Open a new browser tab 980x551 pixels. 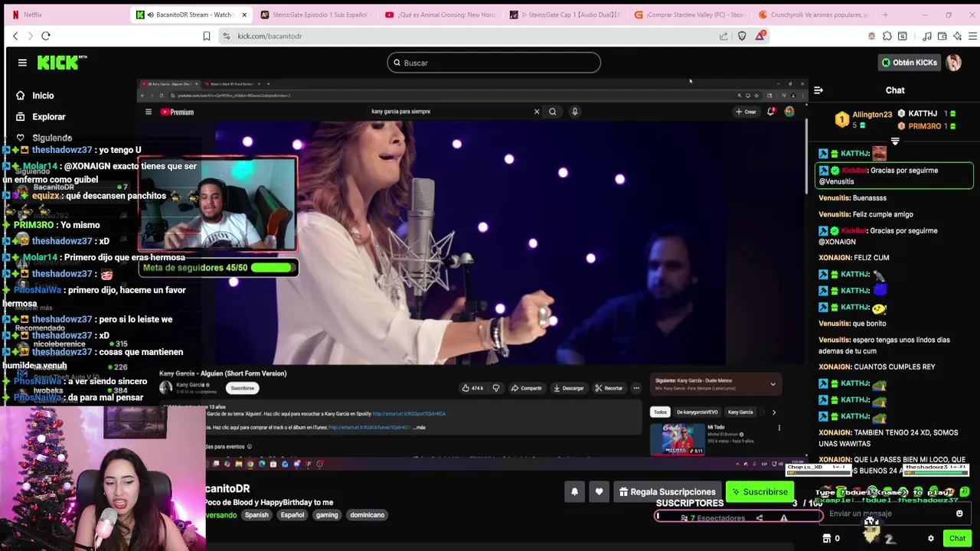[x=886, y=15]
